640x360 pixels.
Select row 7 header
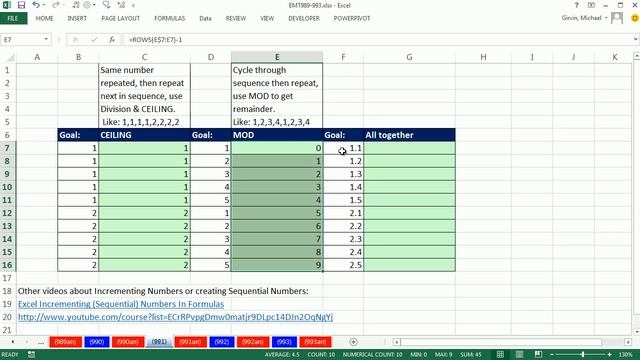[7, 148]
